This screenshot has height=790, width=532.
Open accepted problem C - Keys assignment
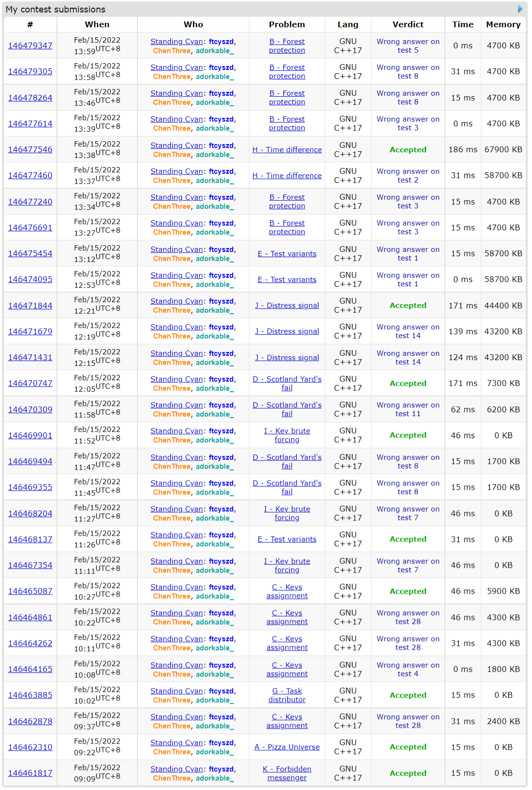click(287, 591)
